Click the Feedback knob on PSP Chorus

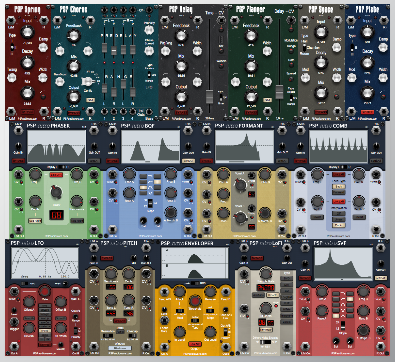point(74,36)
